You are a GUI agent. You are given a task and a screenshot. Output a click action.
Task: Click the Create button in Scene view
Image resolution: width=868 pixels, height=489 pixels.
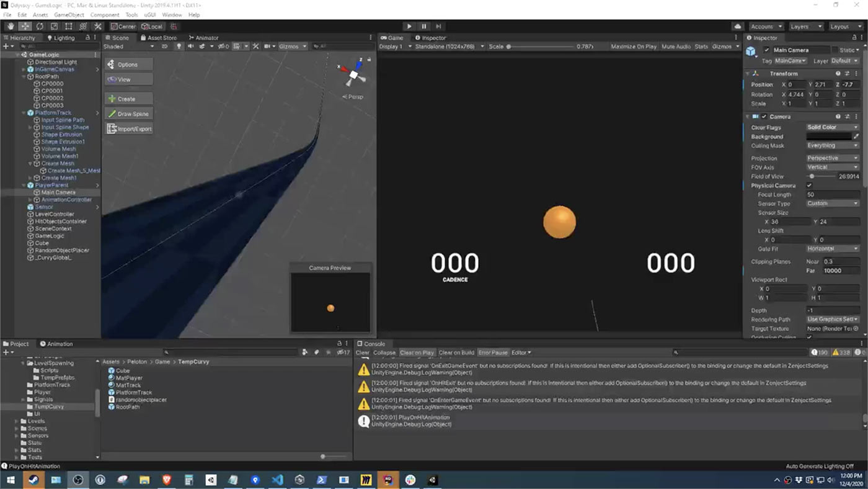point(129,99)
